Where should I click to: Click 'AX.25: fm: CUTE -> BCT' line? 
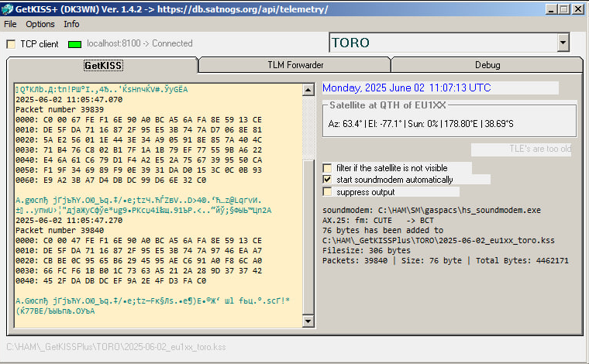pos(378,220)
